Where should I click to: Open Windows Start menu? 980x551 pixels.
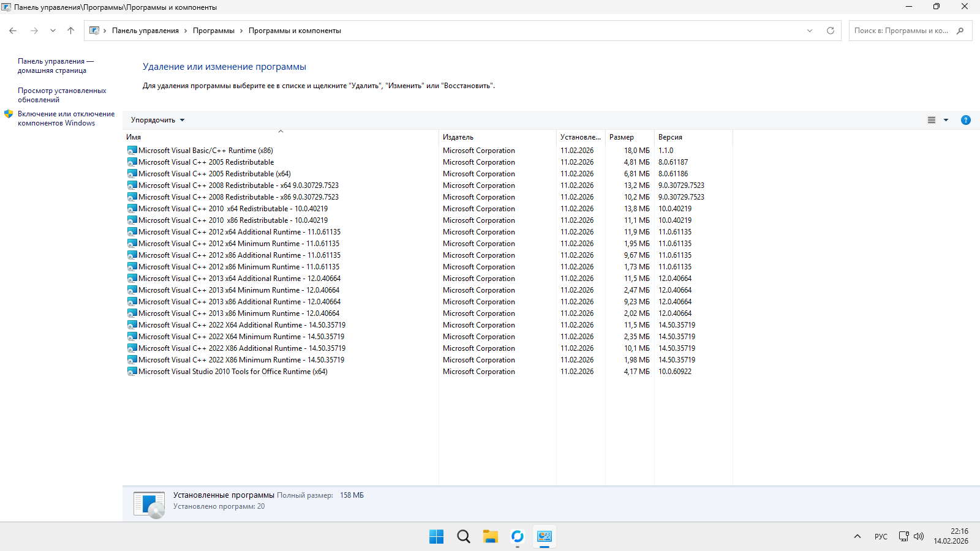click(436, 537)
